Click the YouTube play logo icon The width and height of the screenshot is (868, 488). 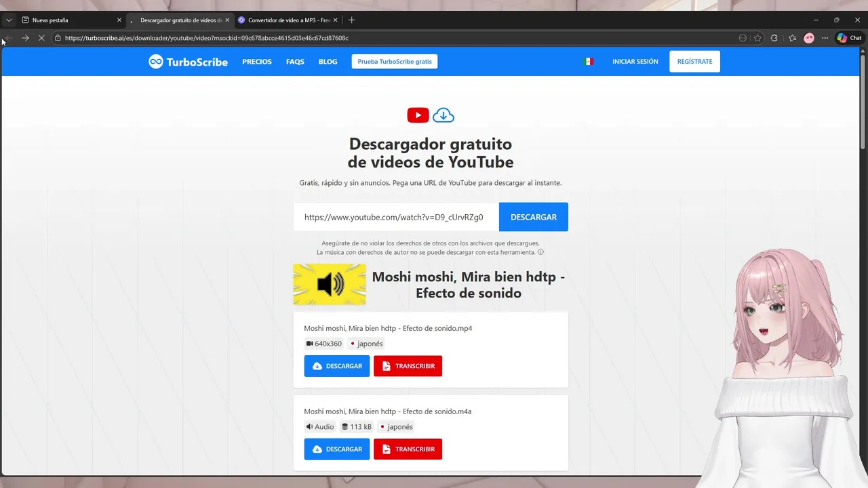pyautogui.click(x=418, y=115)
